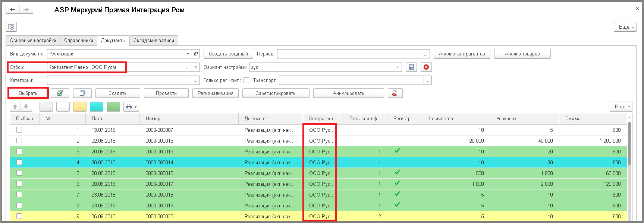
Task: Uncheck all rows with the empty-boxes icon
Action: 82,93
